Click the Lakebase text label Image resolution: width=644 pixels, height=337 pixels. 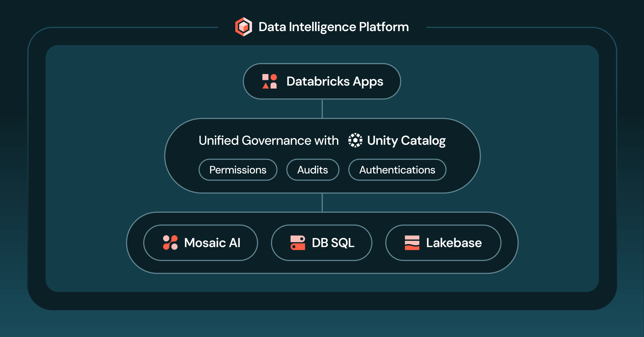tap(454, 243)
